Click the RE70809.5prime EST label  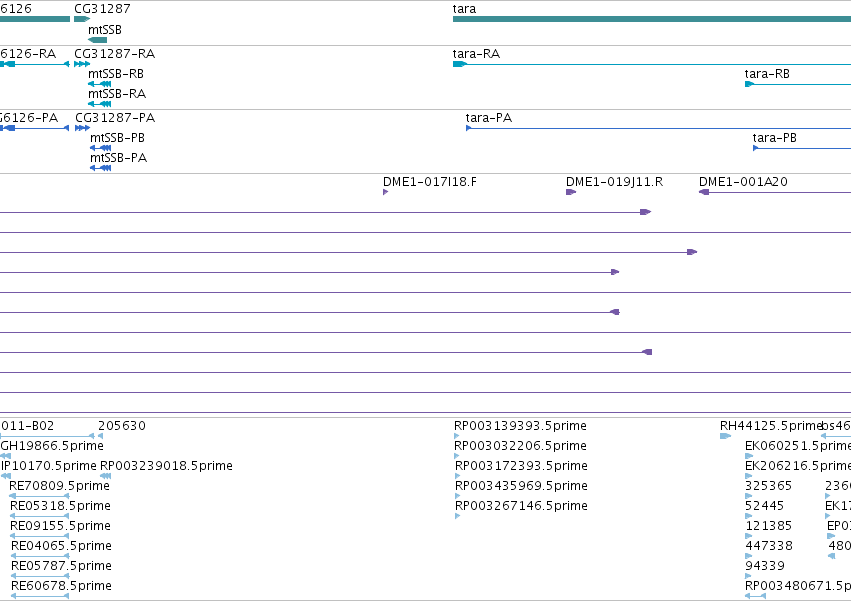pyautogui.click(x=60, y=486)
